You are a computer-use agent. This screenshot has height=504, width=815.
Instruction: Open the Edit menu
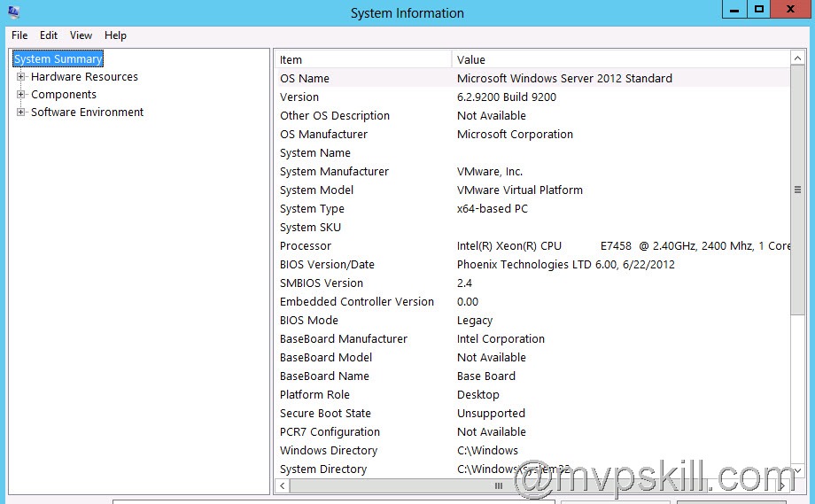click(x=49, y=35)
